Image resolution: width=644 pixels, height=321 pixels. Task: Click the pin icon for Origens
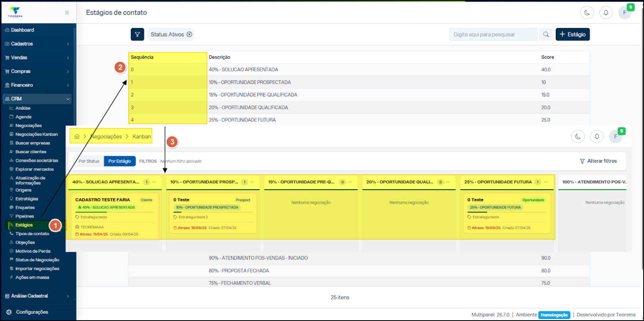[x=11, y=190]
